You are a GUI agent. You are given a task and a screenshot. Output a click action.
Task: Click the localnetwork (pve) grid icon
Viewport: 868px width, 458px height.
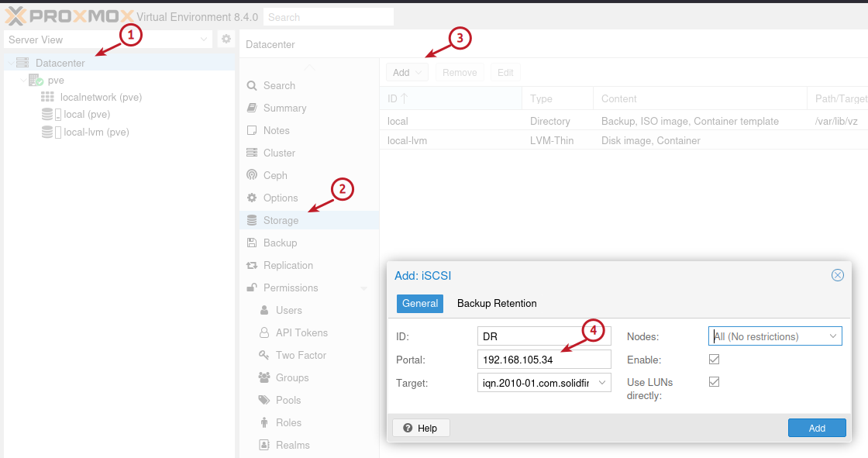point(47,97)
